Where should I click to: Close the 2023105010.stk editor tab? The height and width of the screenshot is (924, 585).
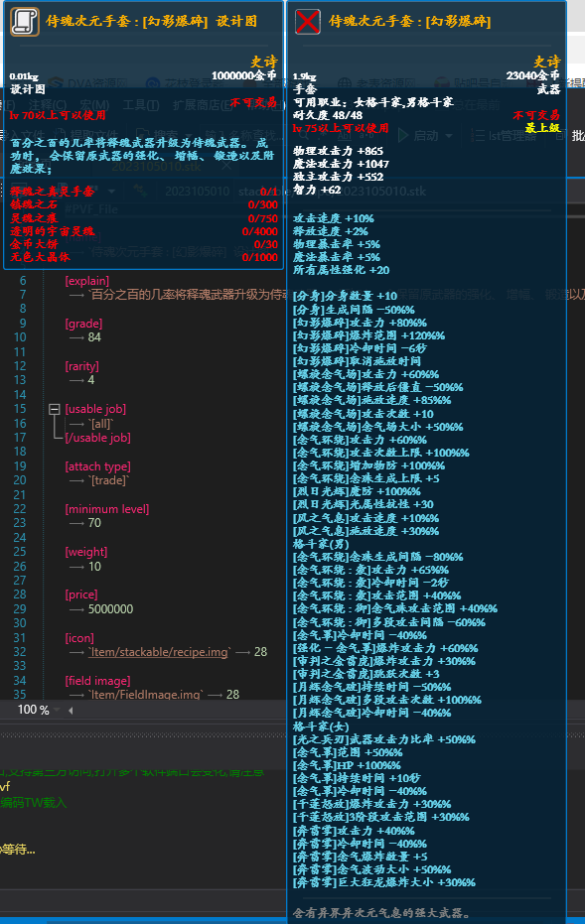tap(226, 167)
